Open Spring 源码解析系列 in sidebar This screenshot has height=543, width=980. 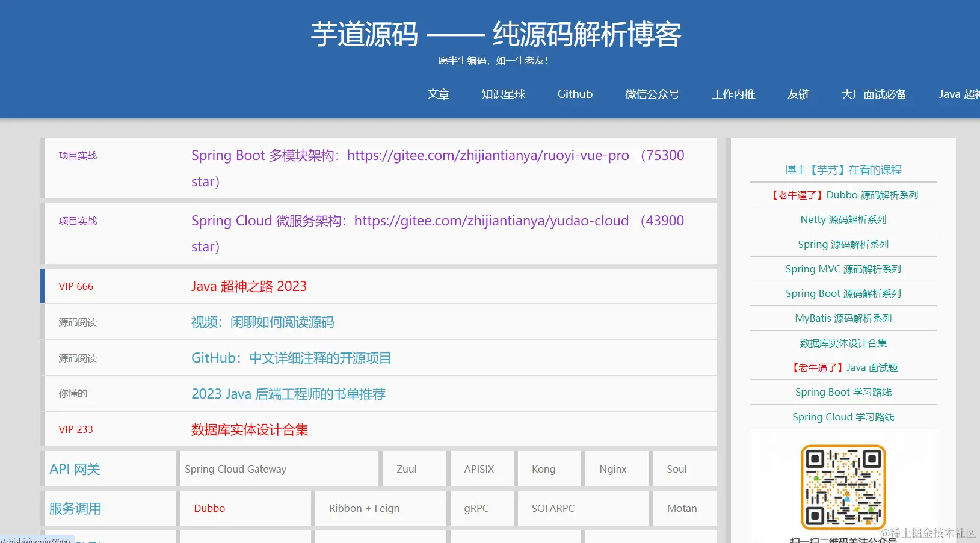click(843, 244)
